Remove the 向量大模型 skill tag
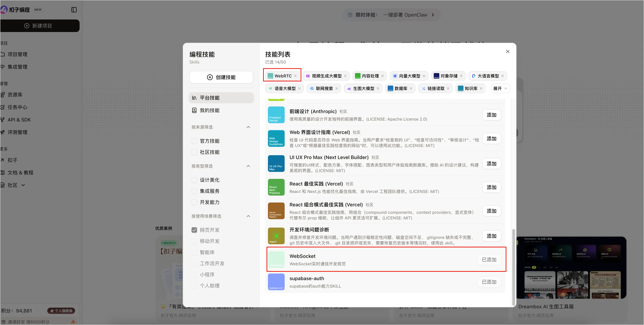 point(424,76)
